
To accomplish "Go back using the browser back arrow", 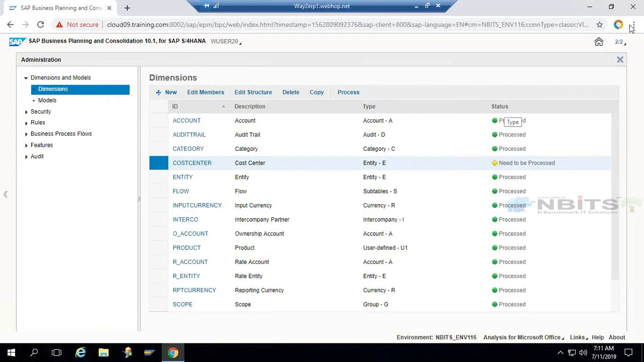I will click(x=11, y=25).
